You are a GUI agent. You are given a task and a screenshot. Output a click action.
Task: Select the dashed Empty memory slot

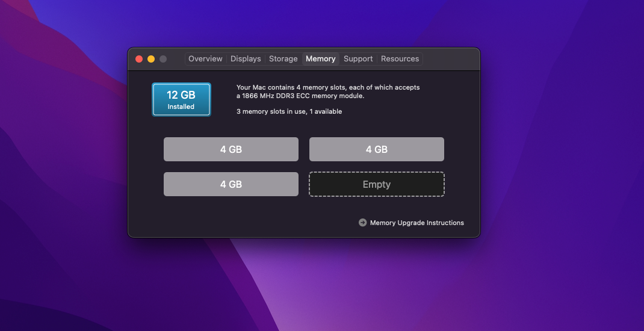(x=377, y=184)
